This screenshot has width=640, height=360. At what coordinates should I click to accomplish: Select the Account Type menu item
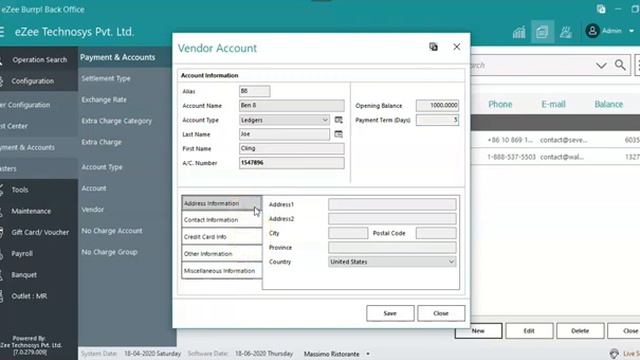102,167
